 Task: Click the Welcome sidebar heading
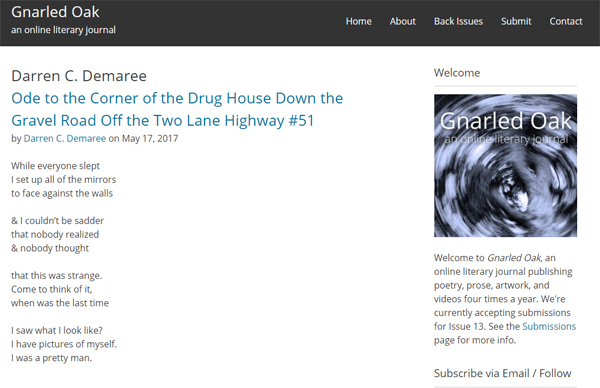tap(457, 73)
